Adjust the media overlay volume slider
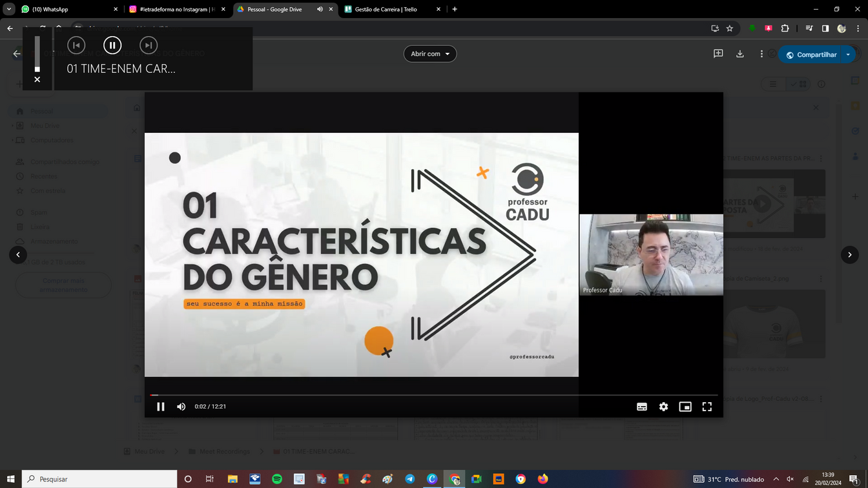Image resolution: width=868 pixels, height=488 pixels. click(37, 54)
